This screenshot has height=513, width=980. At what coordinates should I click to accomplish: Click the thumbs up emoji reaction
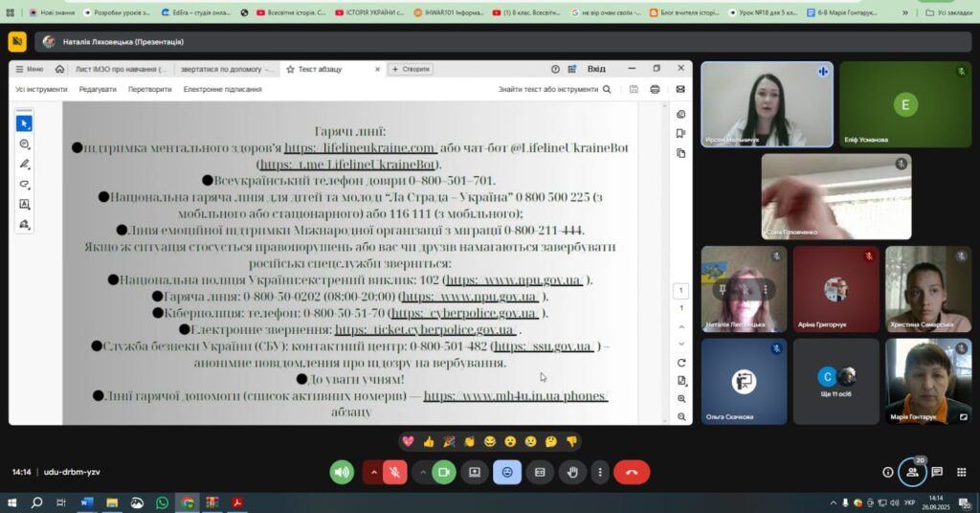[x=428, y=441]
